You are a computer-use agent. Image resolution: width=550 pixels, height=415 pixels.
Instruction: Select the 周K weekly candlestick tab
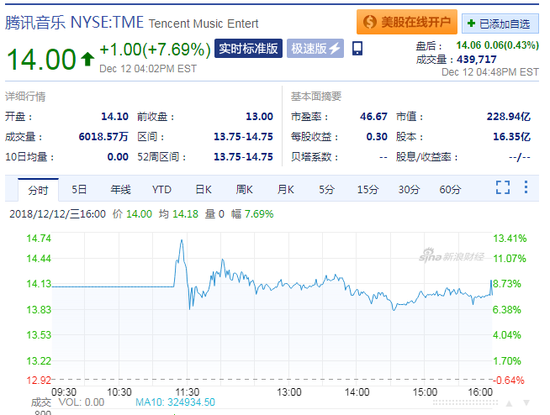coord(244,190)
